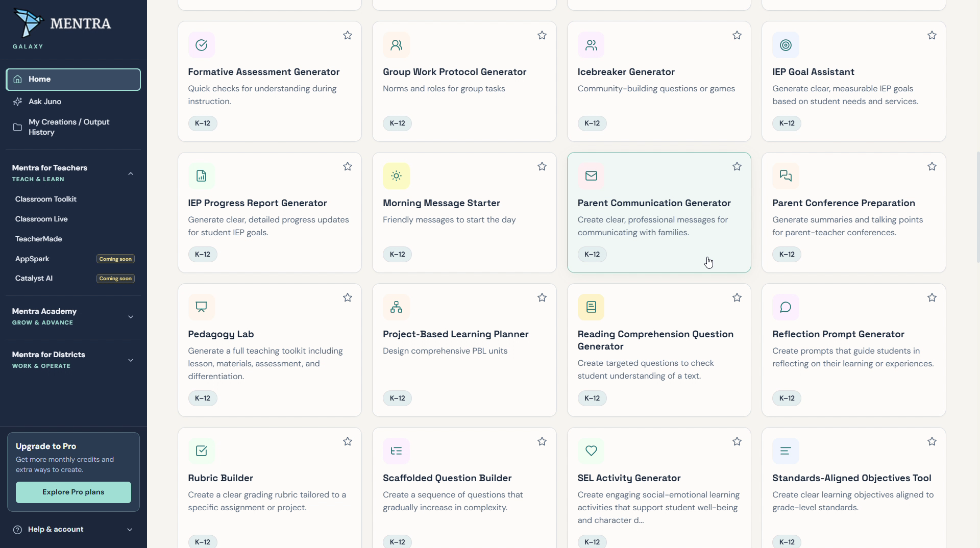
Task: Click the Standards-Aligned Objectives Tool lines icon
Action: (786, 451)
